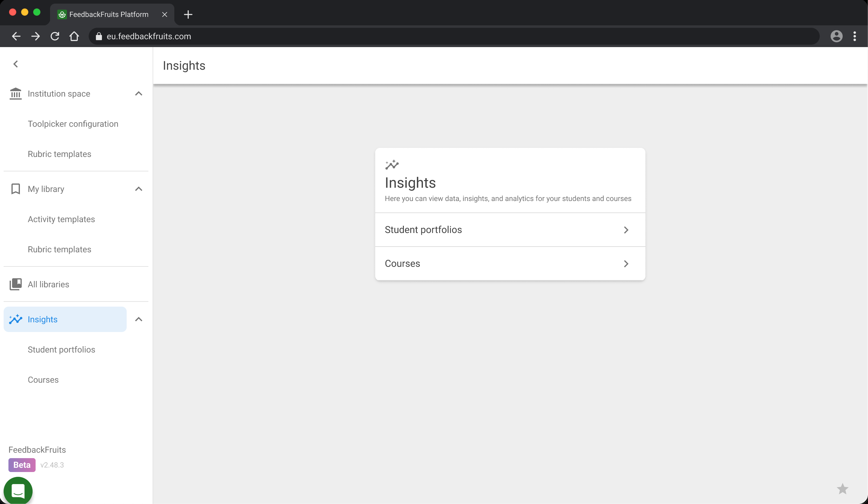Click the address bar URL field
The width and height of the screenshot is (868, 504).
454,36
